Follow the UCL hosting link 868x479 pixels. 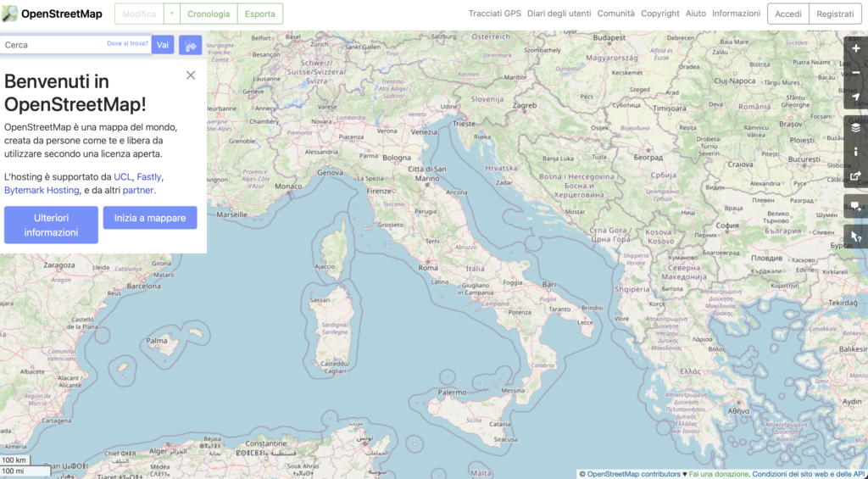pos(123,177)
